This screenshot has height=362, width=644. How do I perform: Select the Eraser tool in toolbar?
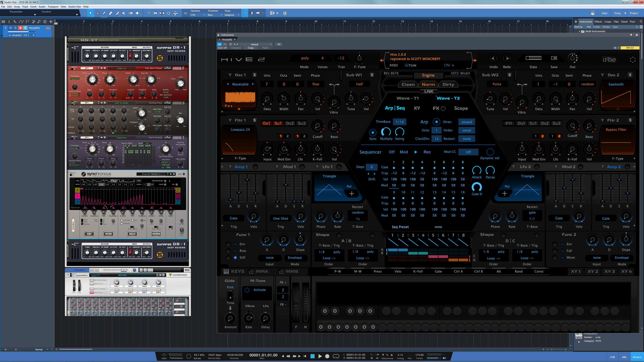coord(111,13)
